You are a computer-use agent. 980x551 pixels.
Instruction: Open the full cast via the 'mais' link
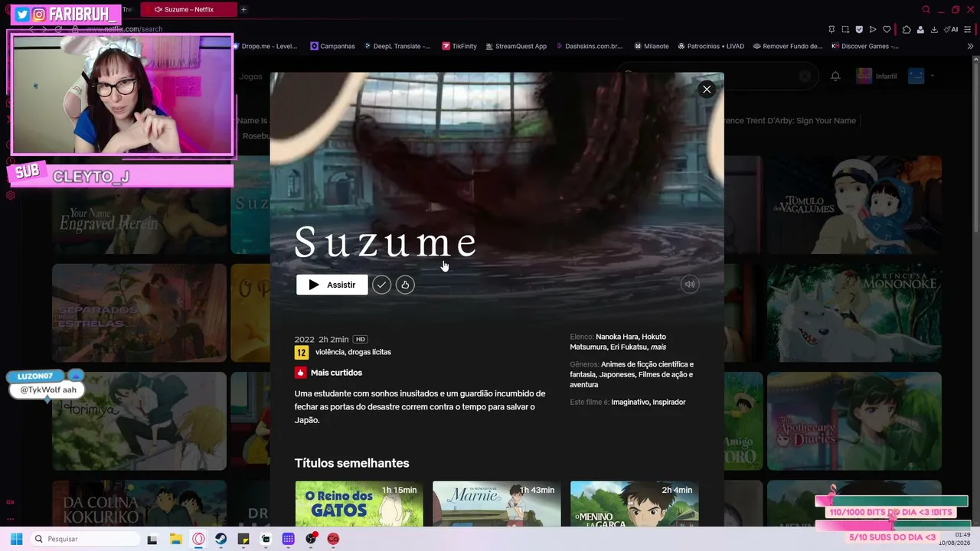point(658,347)
